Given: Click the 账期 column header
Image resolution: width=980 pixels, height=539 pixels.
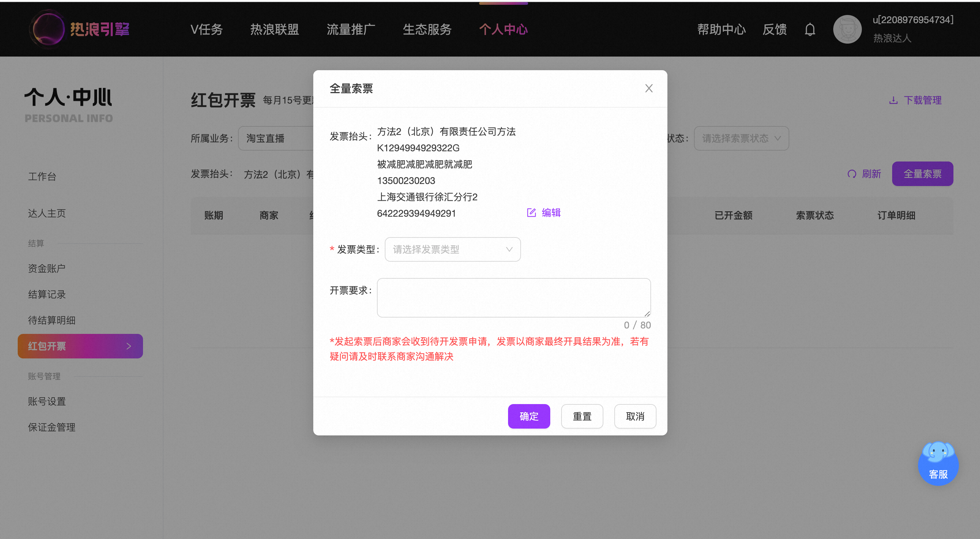Looking at the screenshot, I should tap(214, 215).
